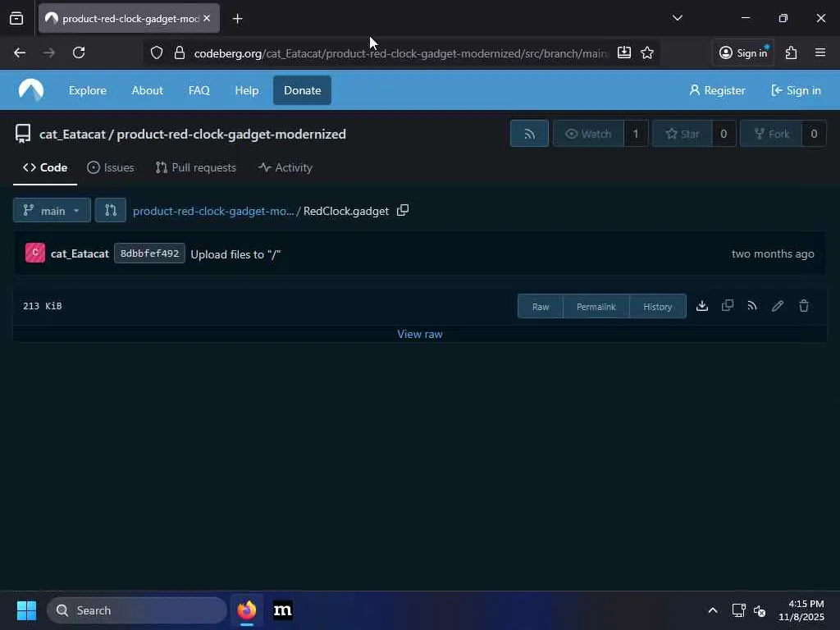The width and height of the screenshot is (840, 630).
Task: Click the compare branches icon button
Action: pos(111,211)
